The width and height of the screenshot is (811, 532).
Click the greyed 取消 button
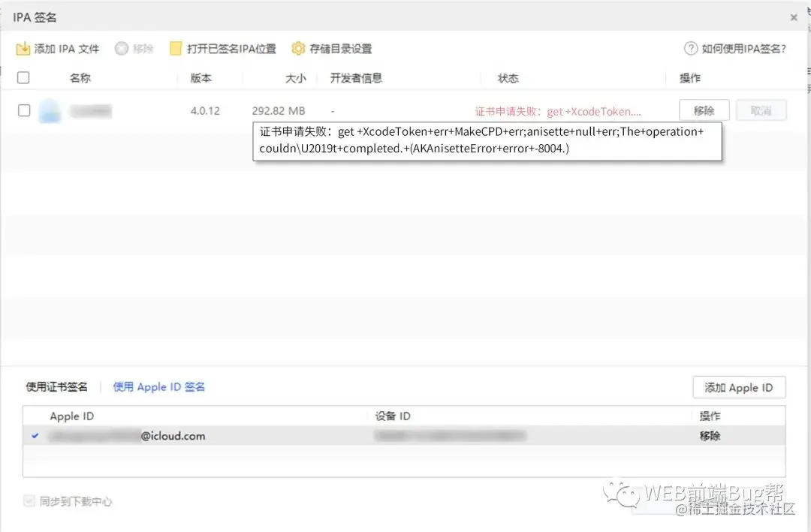point(761,110)
